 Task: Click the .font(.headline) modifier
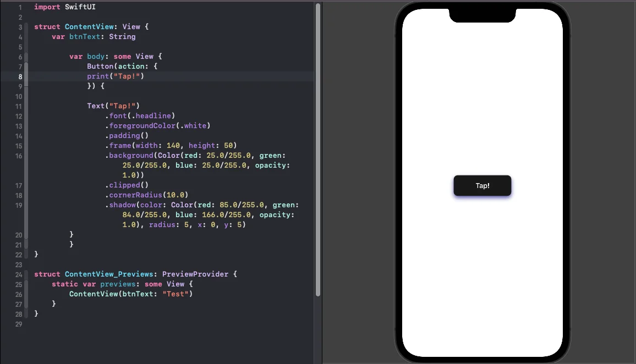(x=140, y=116)
